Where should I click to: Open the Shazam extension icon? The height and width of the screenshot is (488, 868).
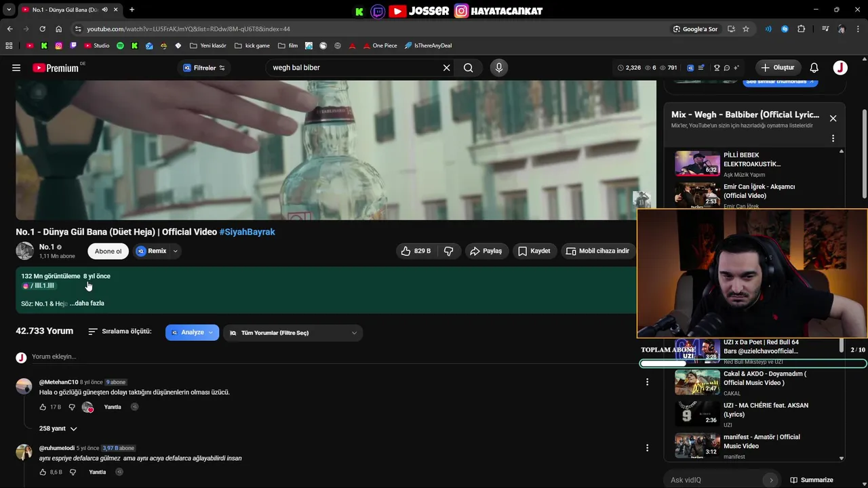[x=785, y=29]
